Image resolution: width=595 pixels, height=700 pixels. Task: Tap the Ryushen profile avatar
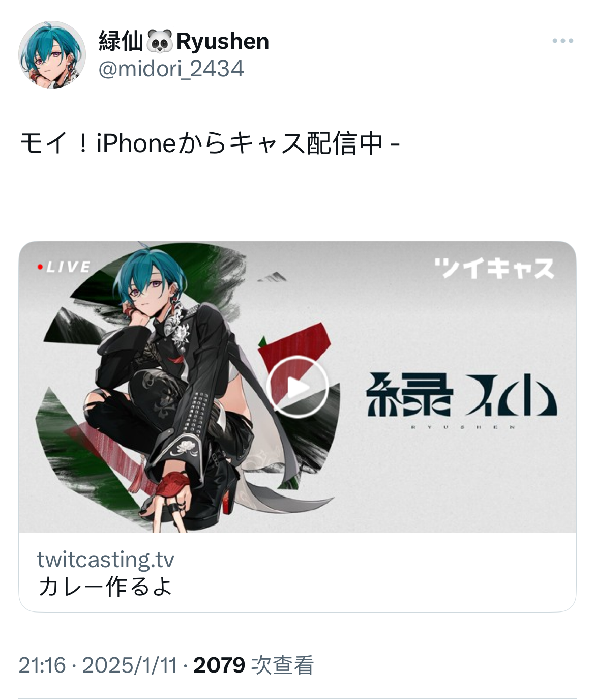pyautogui.click(x=52, y=54)
